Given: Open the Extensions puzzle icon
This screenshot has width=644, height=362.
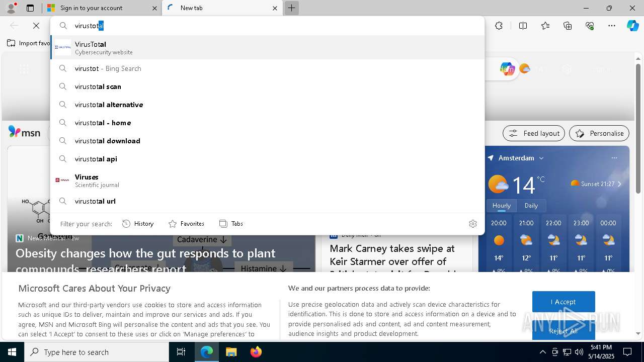Looking at the screenshot, I should pyautogui.click(x=499, y=26).
